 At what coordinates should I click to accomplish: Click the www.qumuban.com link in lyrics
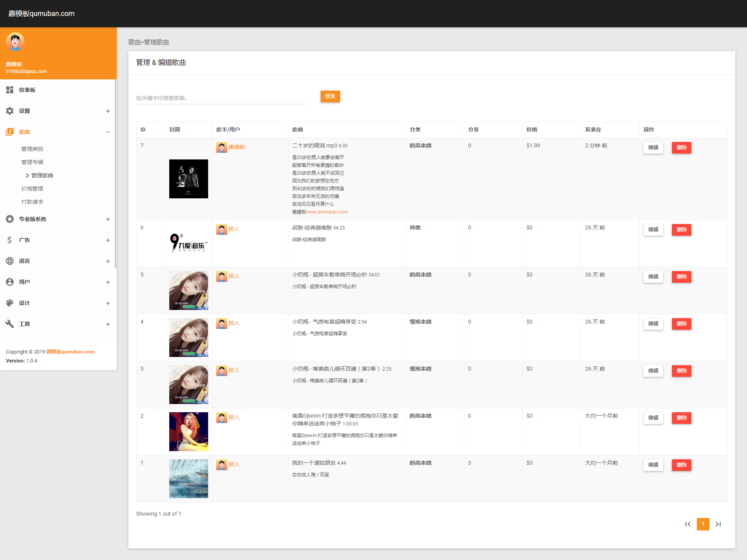327,212
